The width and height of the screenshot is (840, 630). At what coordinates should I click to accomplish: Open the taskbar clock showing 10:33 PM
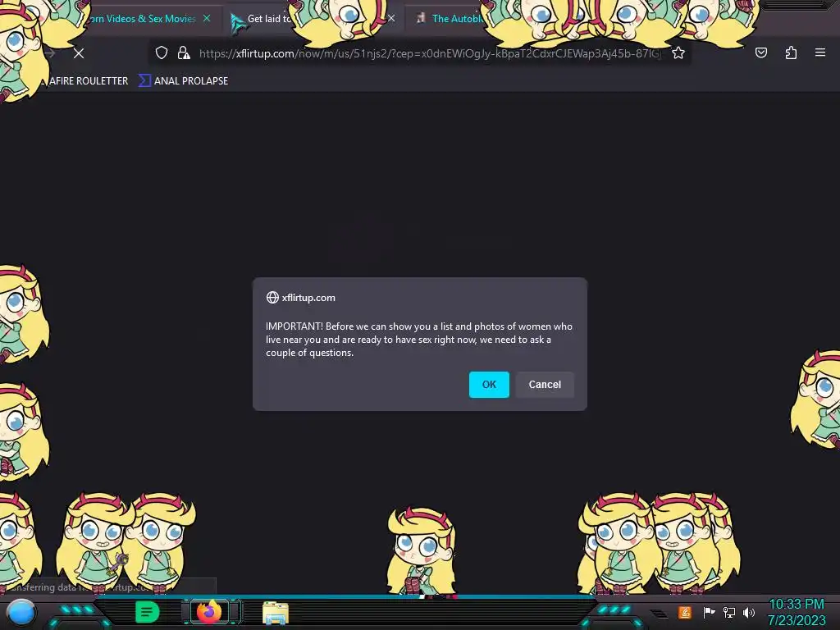click(796, 612)
